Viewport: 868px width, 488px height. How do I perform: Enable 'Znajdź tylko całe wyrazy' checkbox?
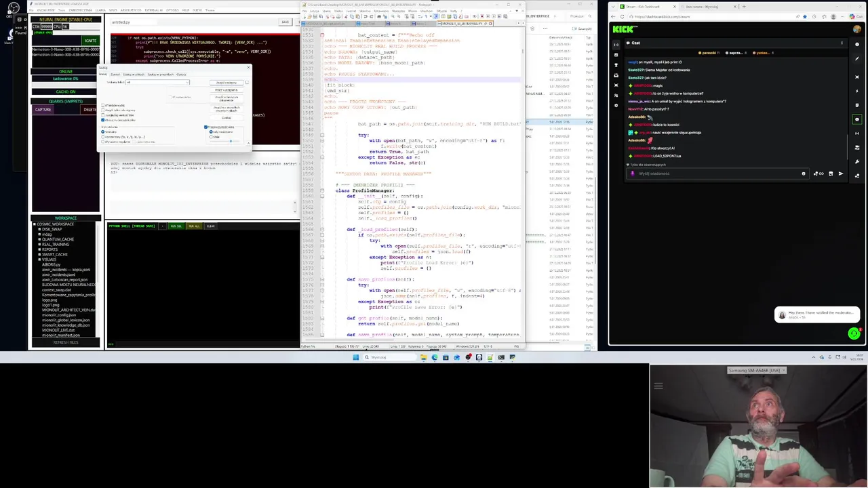tap(103, 110)
